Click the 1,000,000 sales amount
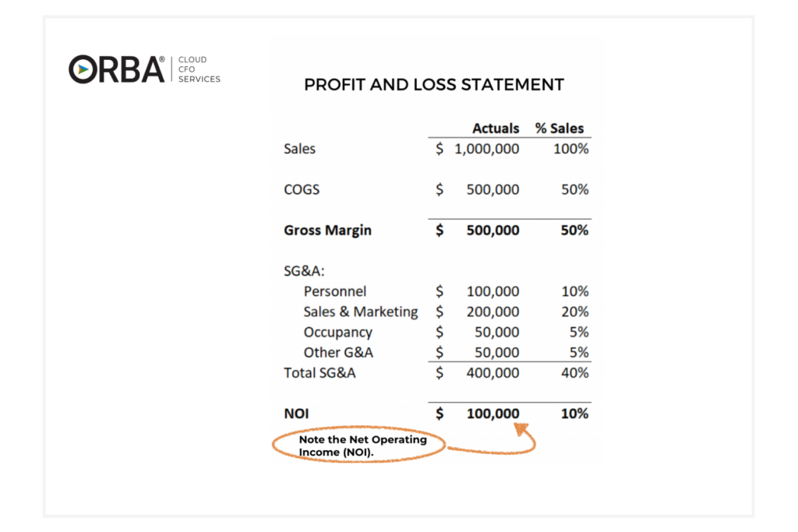The height and width of the screenshot is (532, 798). 487,149
